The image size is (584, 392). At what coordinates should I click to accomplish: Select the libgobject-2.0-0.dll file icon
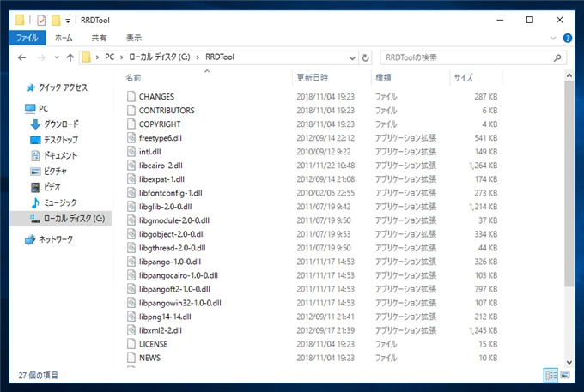(x=131, y=234)
